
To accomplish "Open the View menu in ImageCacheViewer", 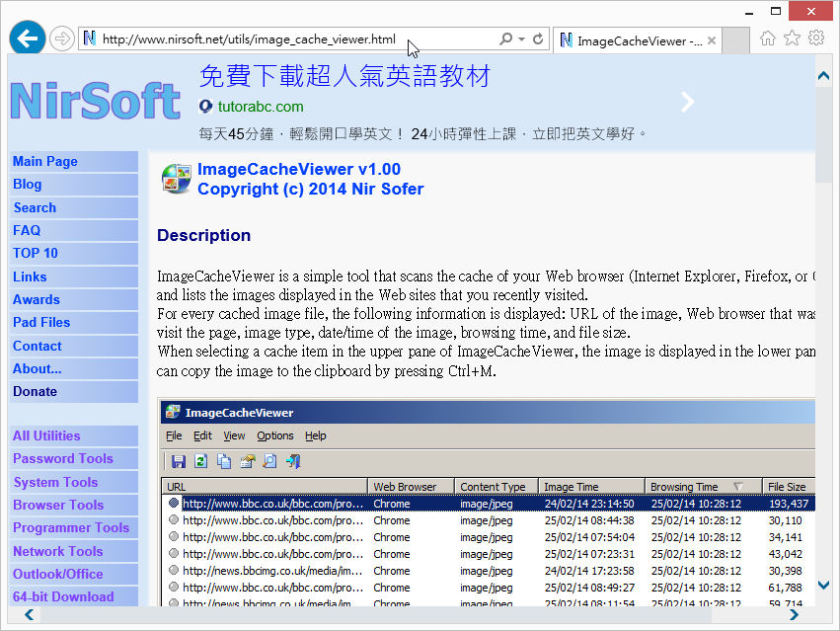I will point(234,435).
